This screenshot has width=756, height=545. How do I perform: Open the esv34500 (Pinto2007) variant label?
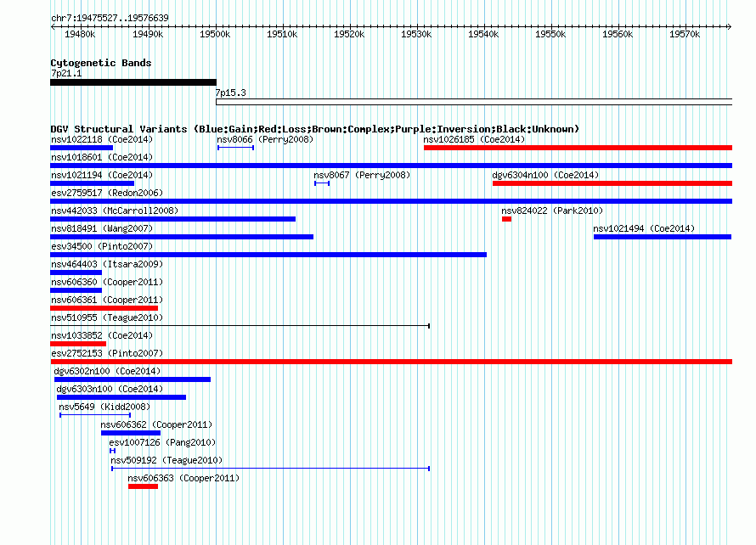[102, 246]
